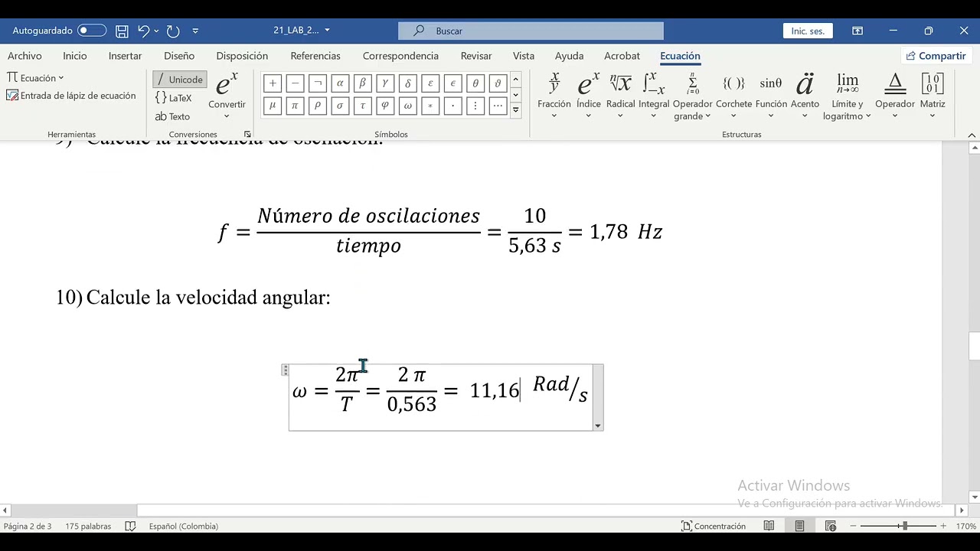The width and height of the screenshot is (980, 551).
Task: Open the Corchete structure menu
Action: coord(733,96)
